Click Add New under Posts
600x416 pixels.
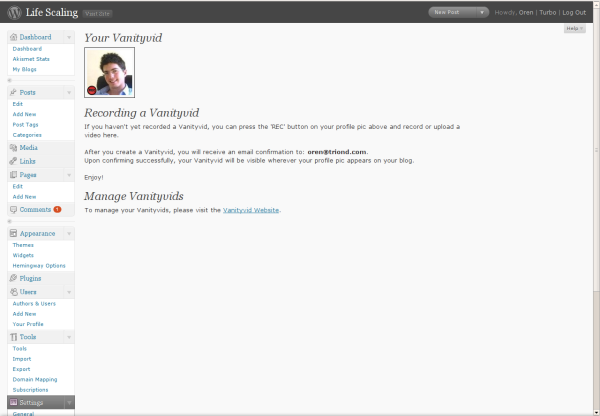click(24, 114)
